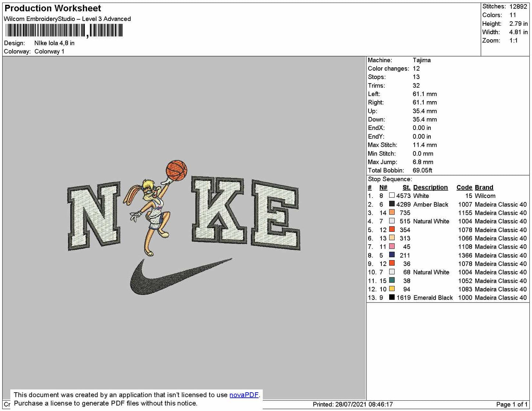Screen dimensions: 532x411
Task: Click the stitch count 1619 in stop 13
Action: [x=404, y=297]
